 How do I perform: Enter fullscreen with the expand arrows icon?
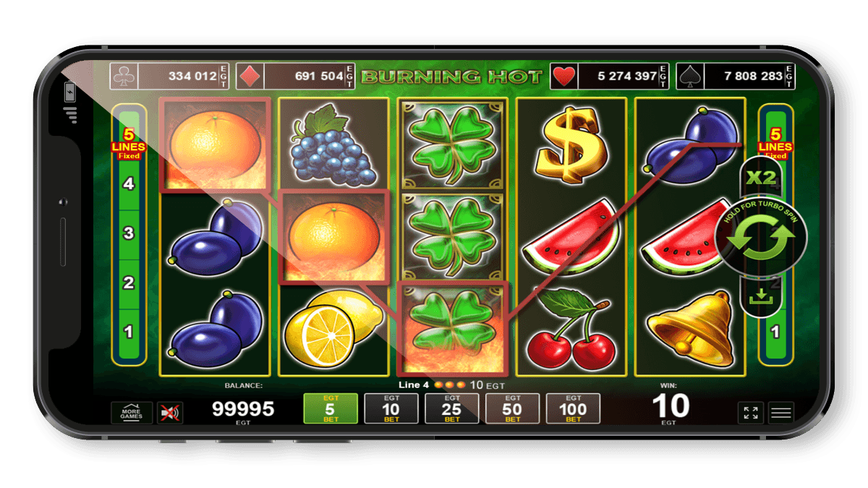pos(751,413)
